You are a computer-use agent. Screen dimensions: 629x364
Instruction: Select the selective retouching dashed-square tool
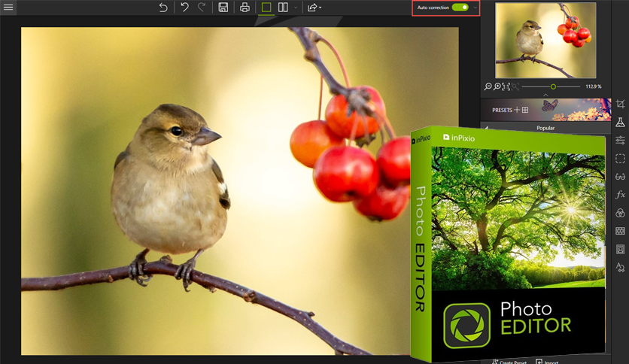tap(620, 159)
